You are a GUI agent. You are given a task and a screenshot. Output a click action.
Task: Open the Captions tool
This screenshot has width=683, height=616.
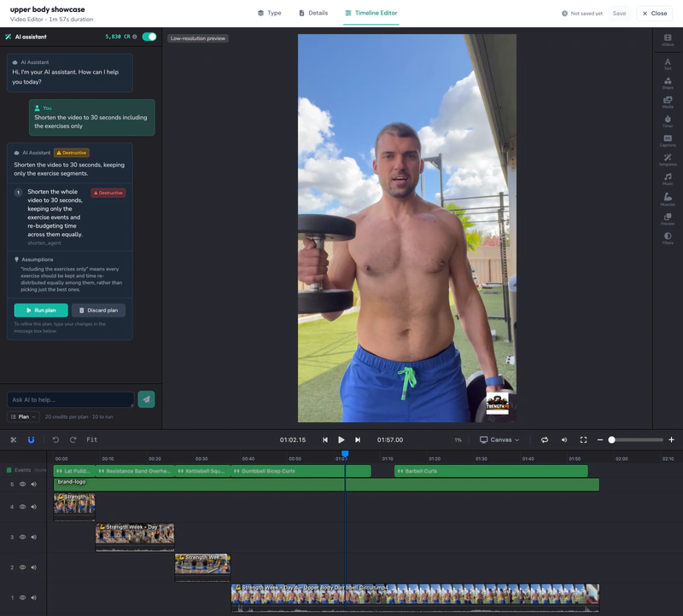(x=668, y=141)
